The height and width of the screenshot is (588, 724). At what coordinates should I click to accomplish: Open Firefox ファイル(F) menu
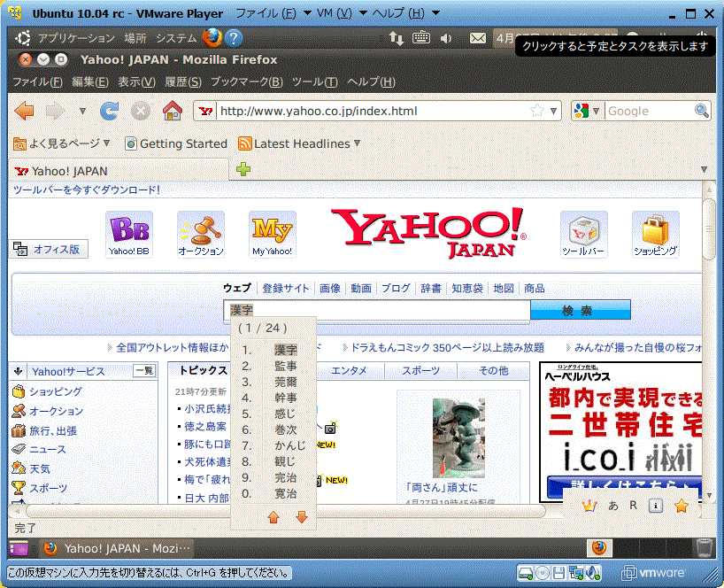[x=37, y=81]
